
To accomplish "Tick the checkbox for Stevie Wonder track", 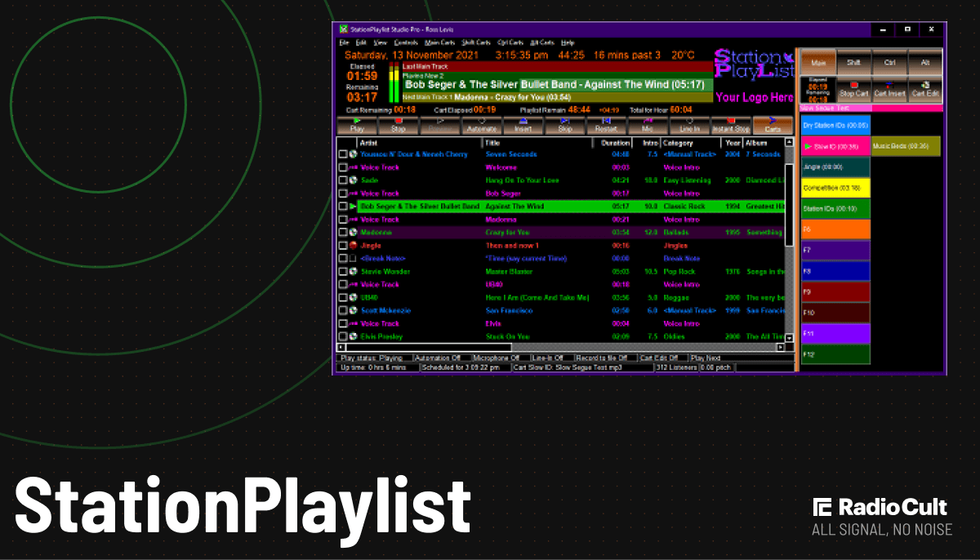I will (343, 271).
